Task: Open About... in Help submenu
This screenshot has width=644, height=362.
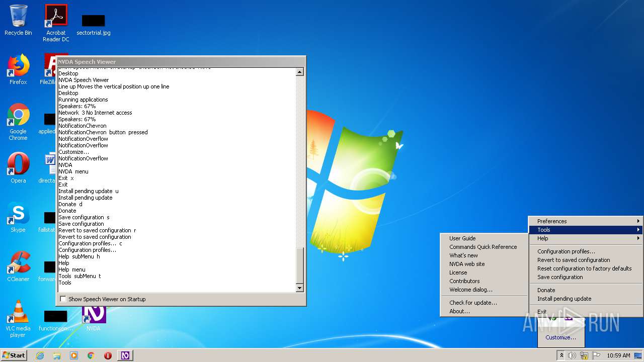Action: point(484,311)
